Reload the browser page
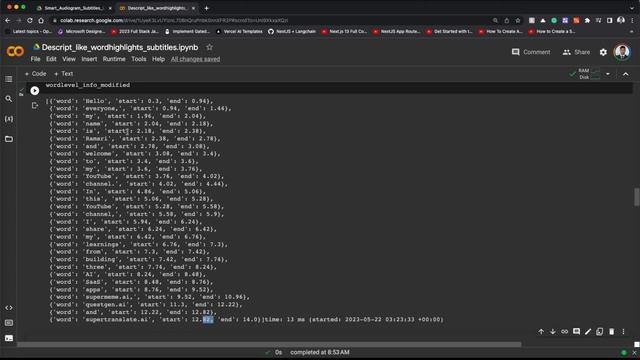640x360 pixels. (x=30, y=20)
